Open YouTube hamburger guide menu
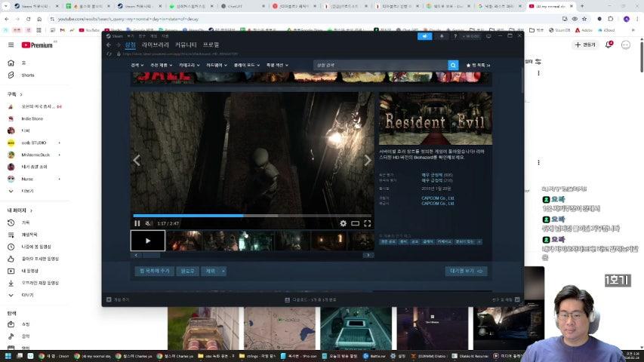Screen dimensions: 644x362 (x=11, y=45)
